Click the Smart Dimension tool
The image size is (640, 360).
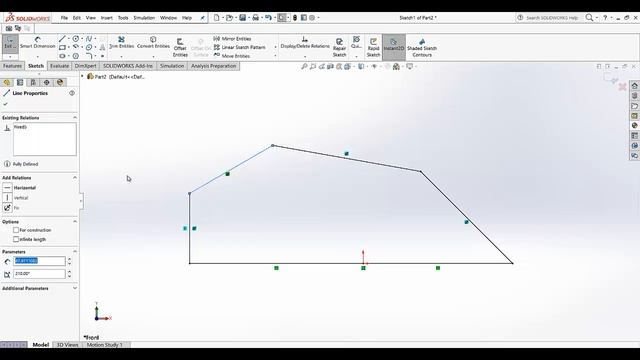38,42
